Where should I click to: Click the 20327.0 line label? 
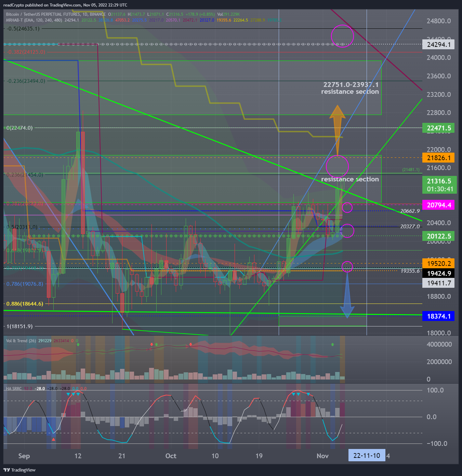tap(410, 227)
